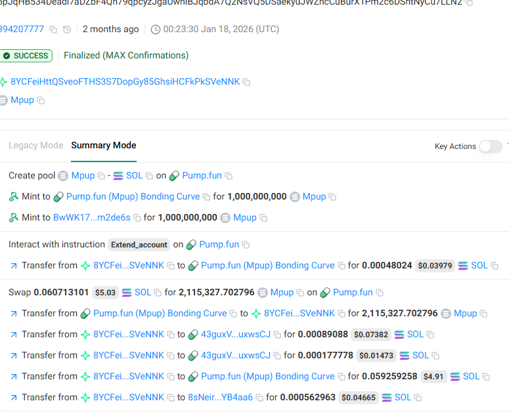Toggle the Key Actions switch
This screenshot has width=509, height=420.
491,146
